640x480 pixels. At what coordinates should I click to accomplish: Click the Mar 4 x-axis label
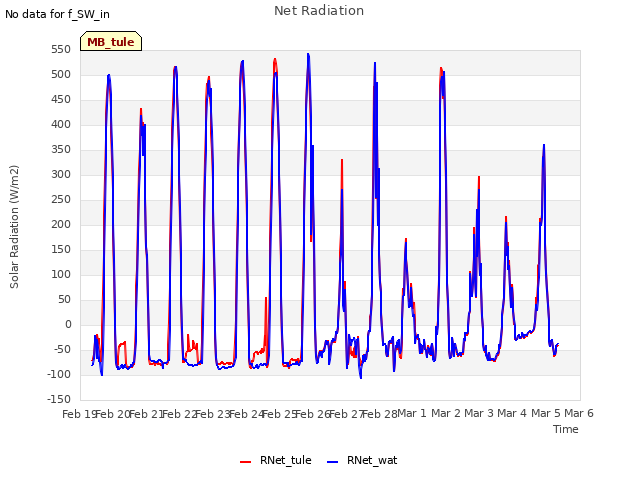pyautogui.click(x=512, y=413)
